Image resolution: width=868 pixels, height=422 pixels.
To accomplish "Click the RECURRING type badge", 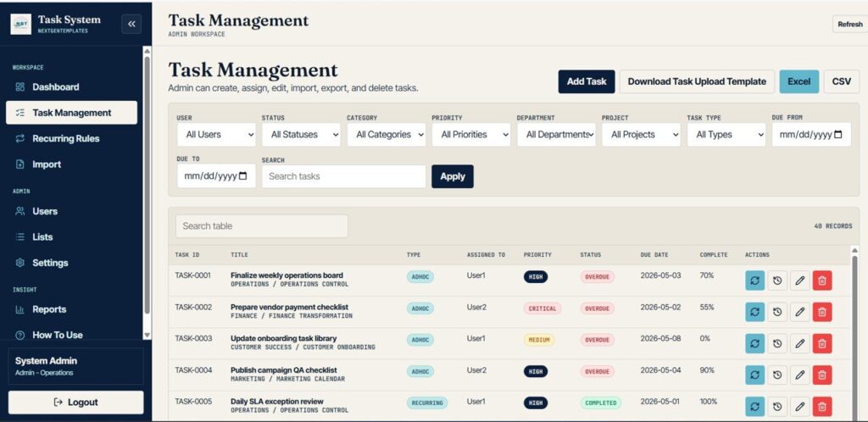I will point(427,403).
